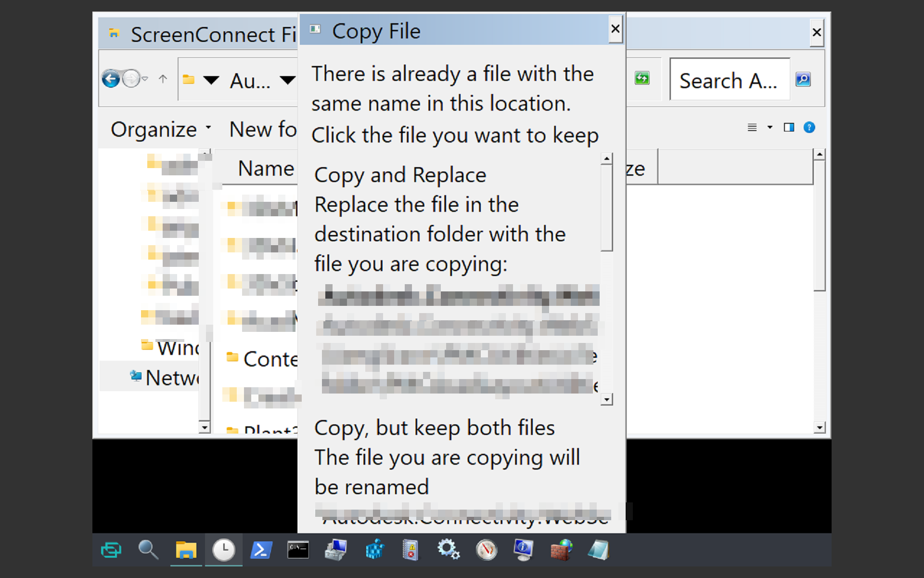Screen dimensions: 924x578
Task: Click the Search input field
Action: coord(728,80)
